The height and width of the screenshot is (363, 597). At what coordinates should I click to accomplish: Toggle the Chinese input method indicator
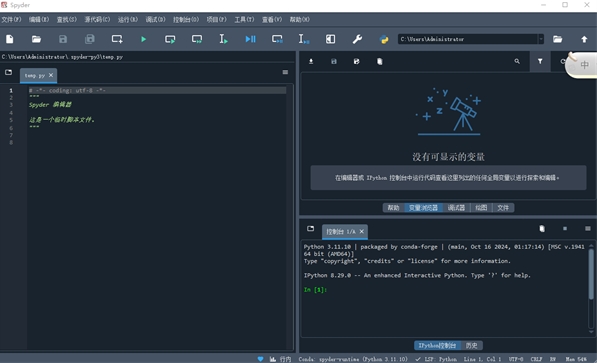coord(584,65)
